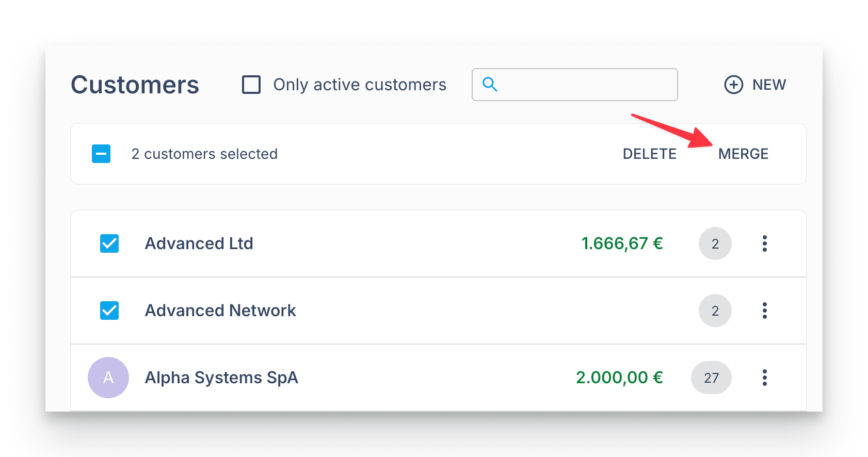This screenshot has width=868, height=457.
Task: Toggle the select-all customers checkbox
Action: point(101,154)
